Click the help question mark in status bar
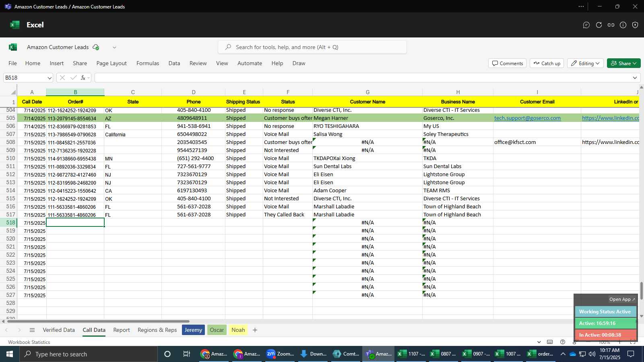Screen dimensions: 644x362 [563, 342]
